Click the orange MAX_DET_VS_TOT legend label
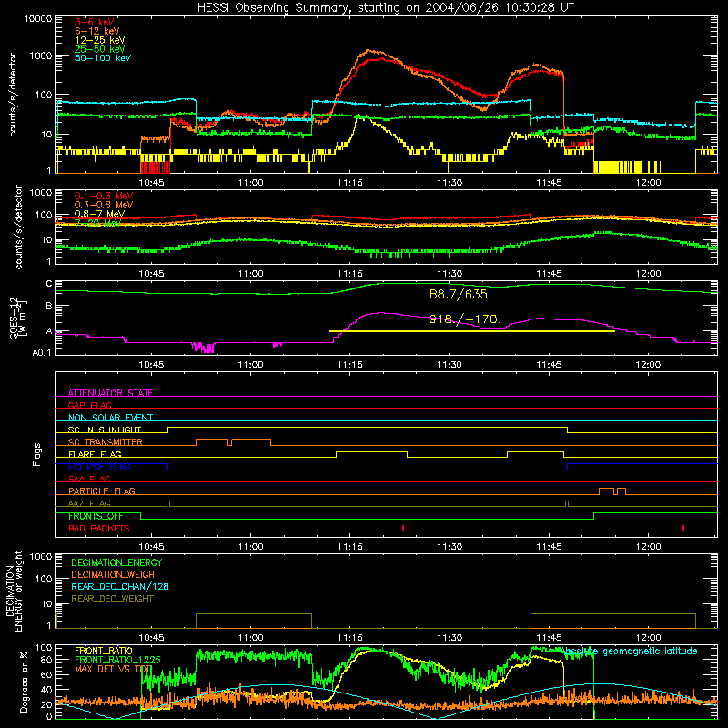Image resolution: width=728 pixels, height=728 pixels. pyautogui.click(x=113, y=669)
